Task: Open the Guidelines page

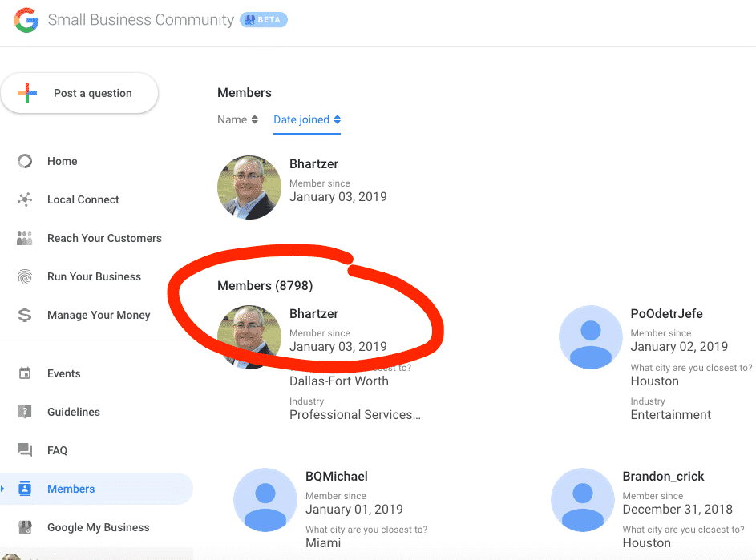Action: click(x=73, y=412)
